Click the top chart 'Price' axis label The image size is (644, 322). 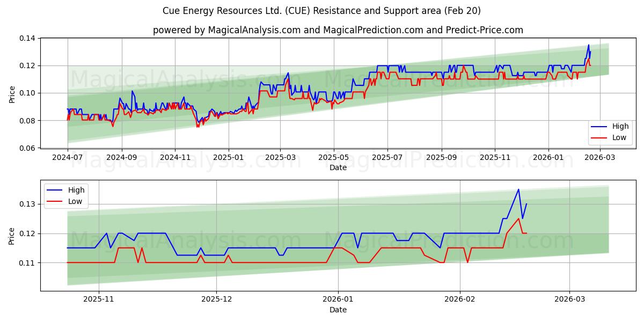click(12, 93)
